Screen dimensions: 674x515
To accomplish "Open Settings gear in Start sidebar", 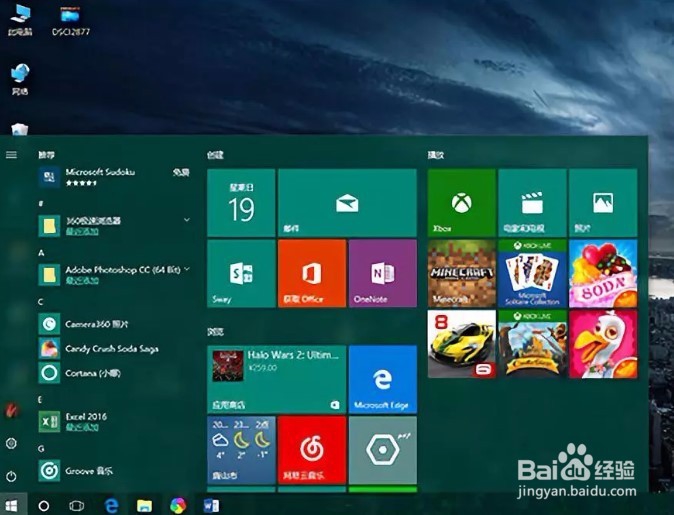I will click(x=12, y=443).
